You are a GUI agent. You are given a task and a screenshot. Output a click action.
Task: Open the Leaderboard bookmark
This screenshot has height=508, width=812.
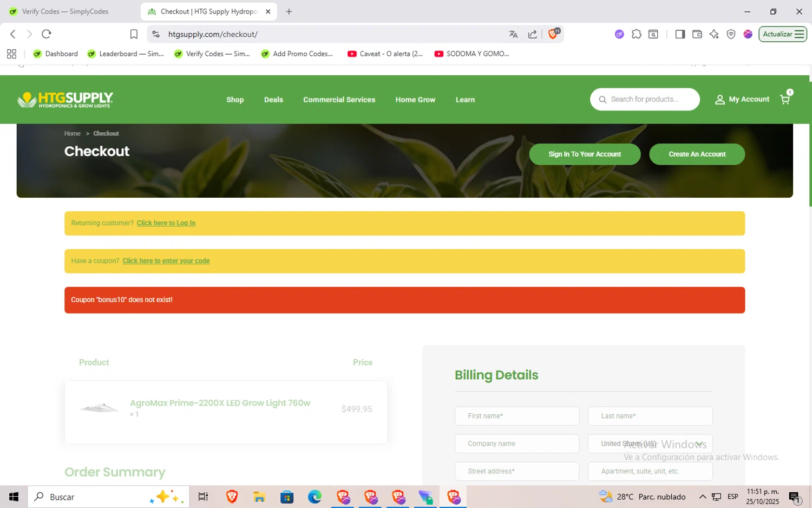point(126,54)
